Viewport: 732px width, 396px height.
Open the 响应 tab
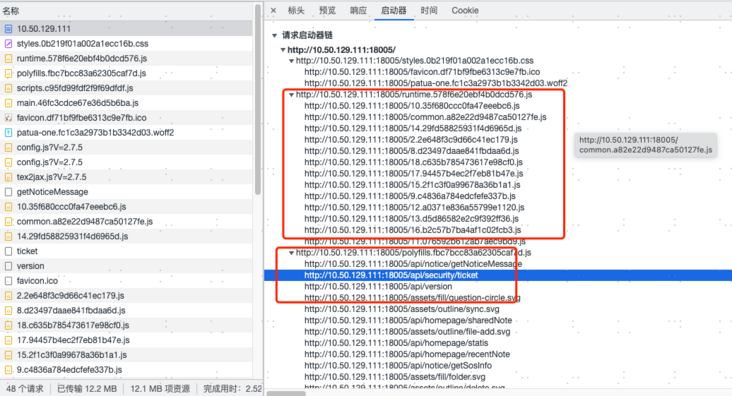coord(359,10)
